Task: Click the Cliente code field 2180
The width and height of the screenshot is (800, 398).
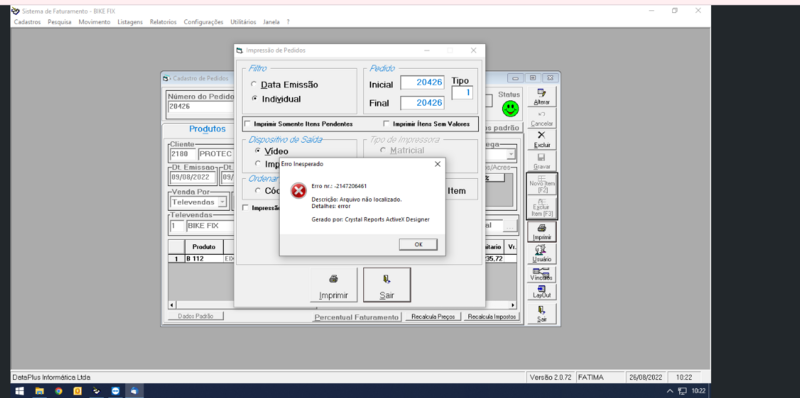Action: click(182, 154)
